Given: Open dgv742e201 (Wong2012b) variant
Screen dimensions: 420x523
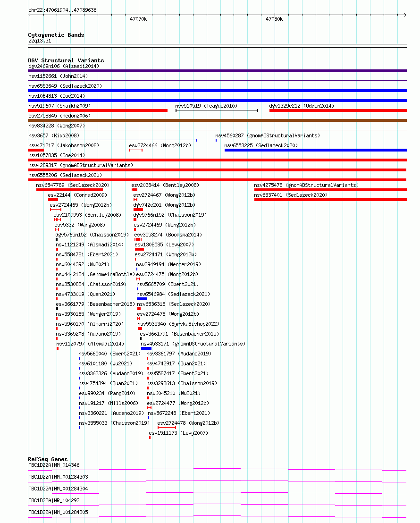Looking at the screenshot, I should (165, 205).
